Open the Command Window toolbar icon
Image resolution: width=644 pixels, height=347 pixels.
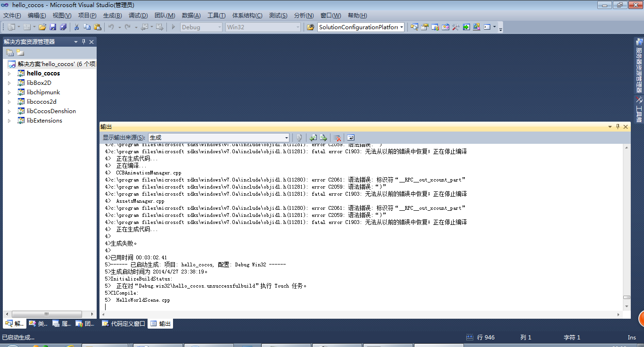(487, 27)
